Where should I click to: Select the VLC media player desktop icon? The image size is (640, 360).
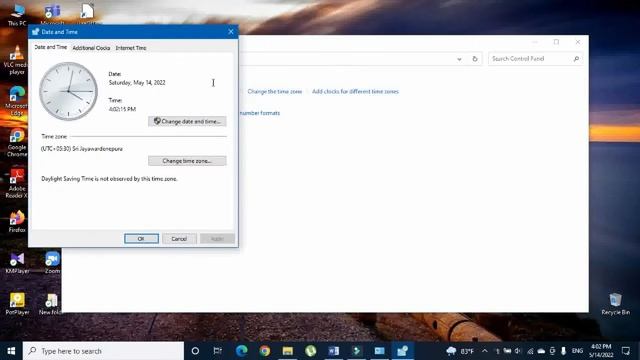[x=17, y=60]
